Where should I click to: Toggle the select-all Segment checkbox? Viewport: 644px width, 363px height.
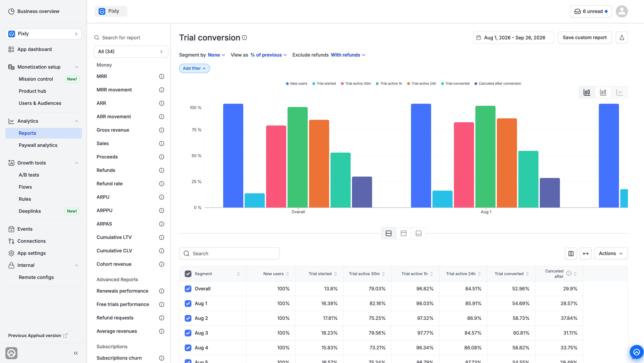188,274
